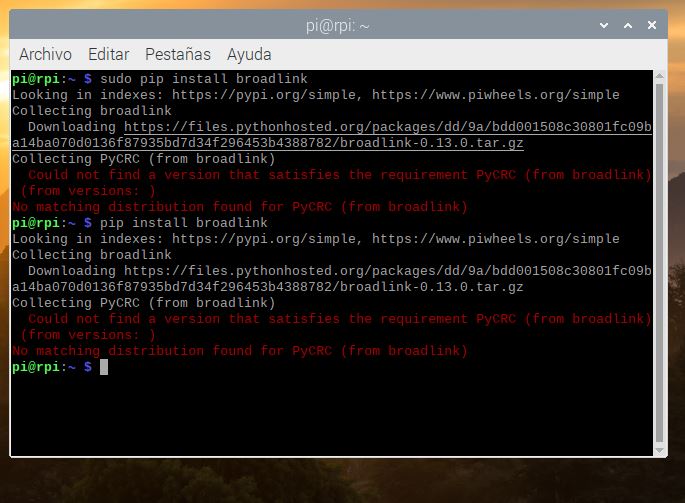Open the Editar menu
685x503 pixels.
pyautogui.click(x=108, y=55)
